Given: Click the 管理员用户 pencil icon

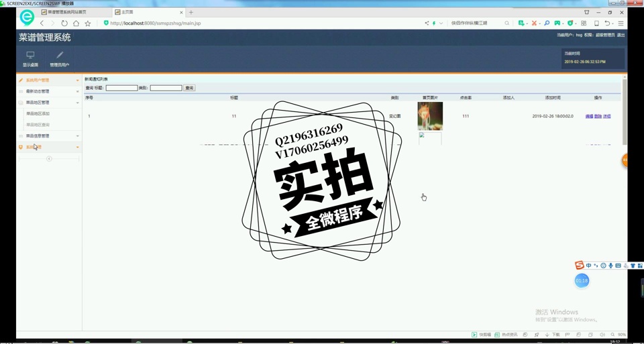Looking at the screenshot, I should (x=60, y=55).
